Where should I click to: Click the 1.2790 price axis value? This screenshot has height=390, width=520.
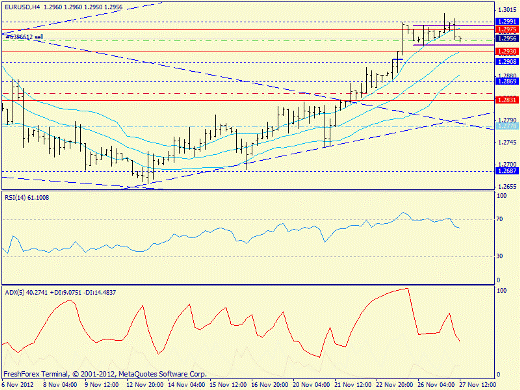507,120
